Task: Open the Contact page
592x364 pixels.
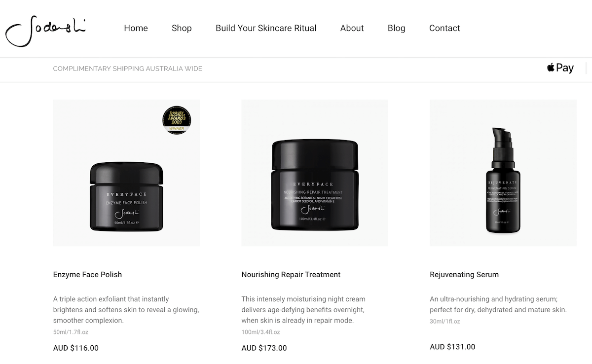Action: pos(444,28)
